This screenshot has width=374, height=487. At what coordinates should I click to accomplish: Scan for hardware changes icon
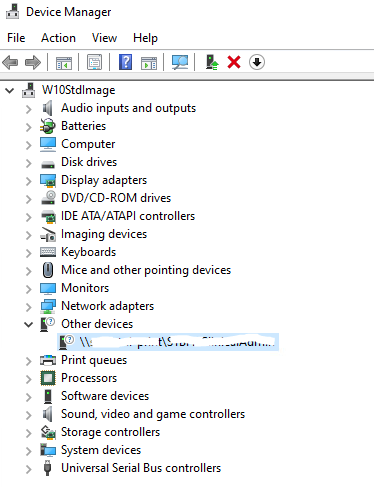pos(180,62)
